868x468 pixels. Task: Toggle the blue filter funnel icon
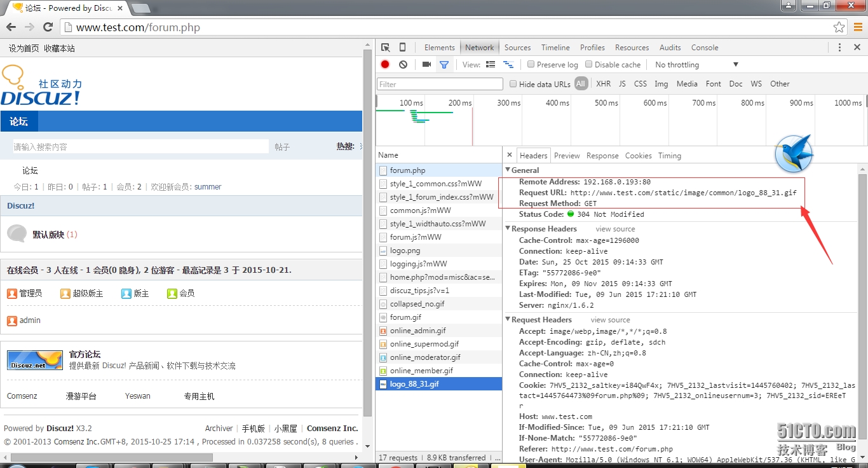(x=444, y=64)
